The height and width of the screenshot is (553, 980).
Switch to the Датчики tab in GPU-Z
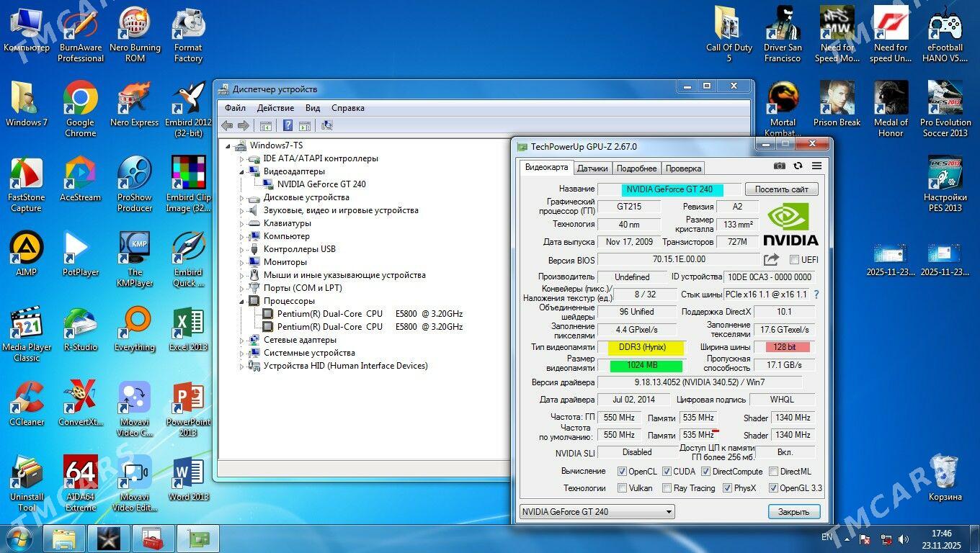coord(593,168)
